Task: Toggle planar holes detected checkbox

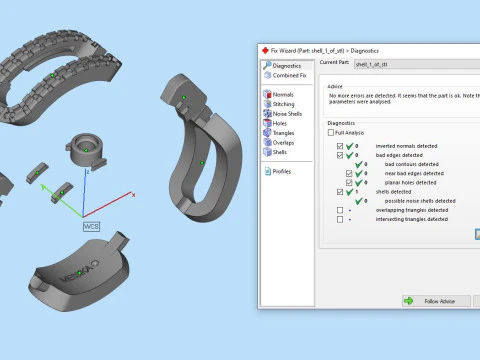Action: [349, 183]
